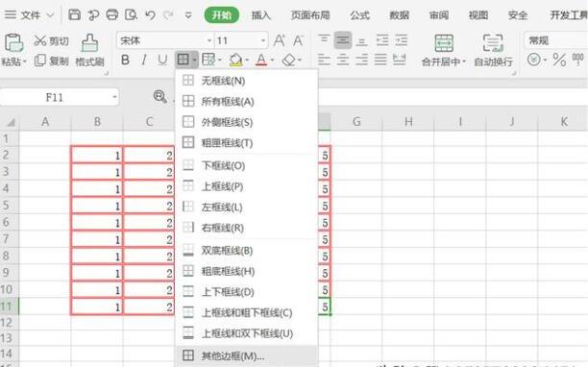
Task: Open font size dropdown 11
Action: tap(263, 40)
